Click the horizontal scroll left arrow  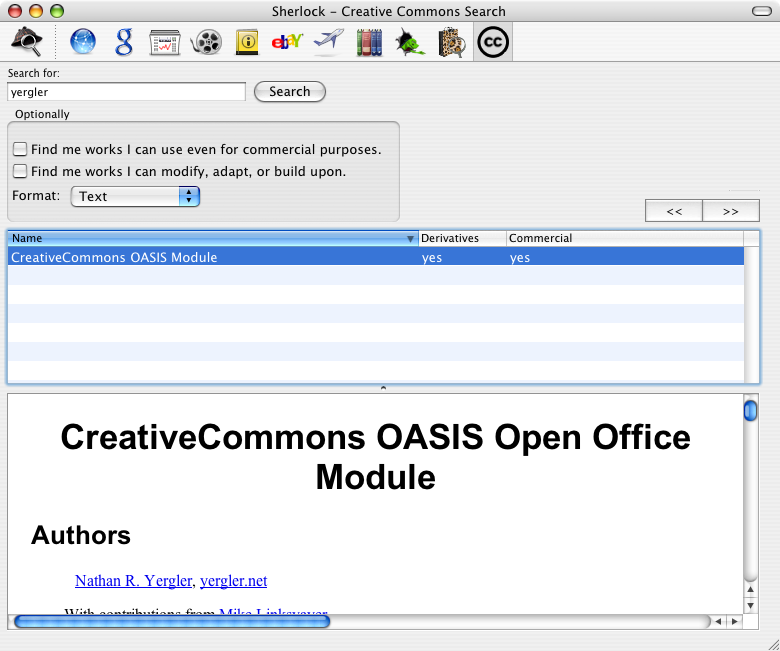[x=718, y=621]
